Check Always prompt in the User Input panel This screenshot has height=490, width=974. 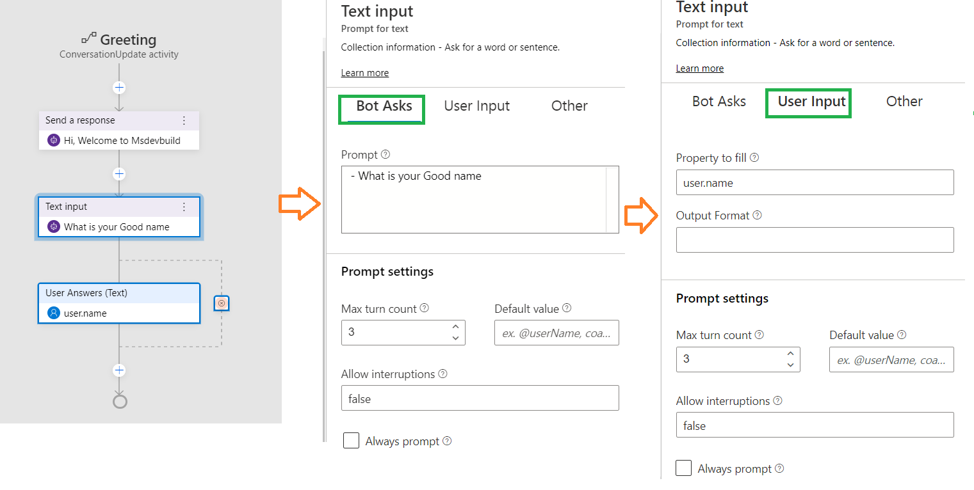point(683,468)
